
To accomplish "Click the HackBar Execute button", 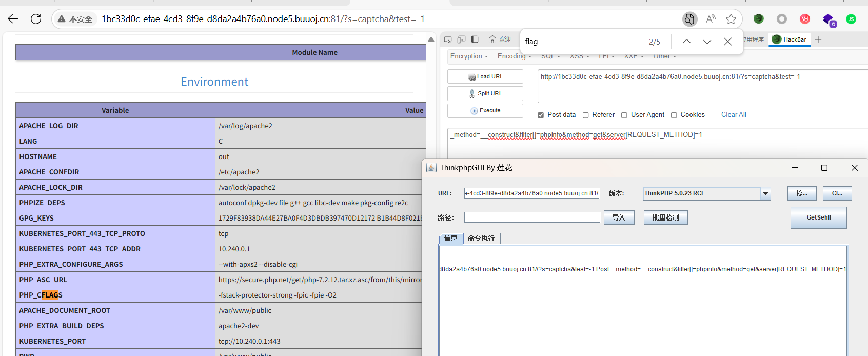I will (x=485, y=110).
